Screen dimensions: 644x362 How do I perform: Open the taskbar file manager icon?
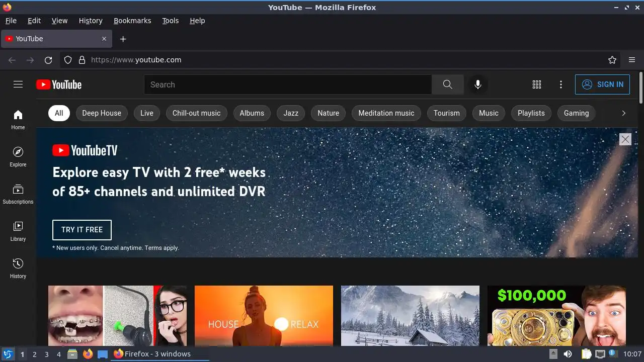72,354
